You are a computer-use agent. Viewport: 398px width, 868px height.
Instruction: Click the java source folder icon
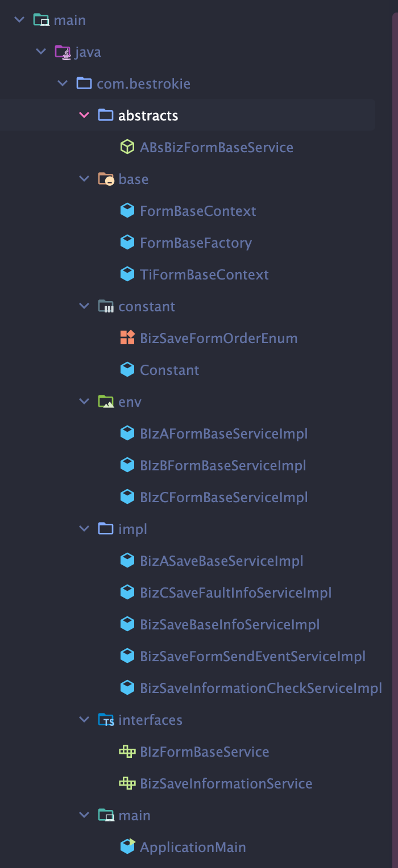point(63,52)
